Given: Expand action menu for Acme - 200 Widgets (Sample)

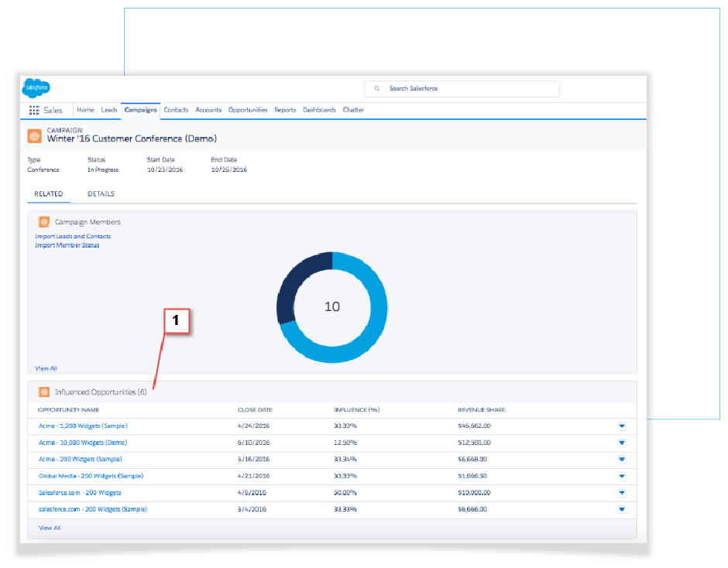Looking at the screenshot, I should [622, 460].
